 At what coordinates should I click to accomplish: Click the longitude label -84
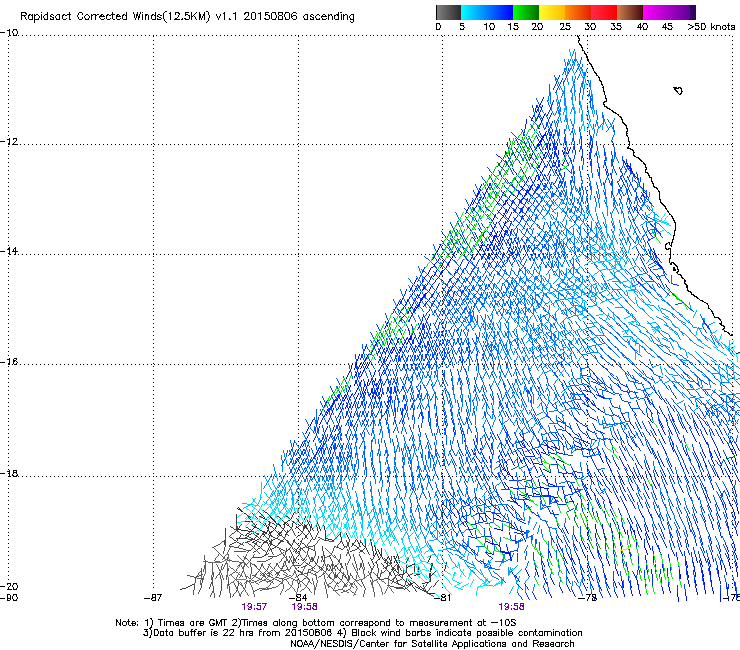(298, 598)
